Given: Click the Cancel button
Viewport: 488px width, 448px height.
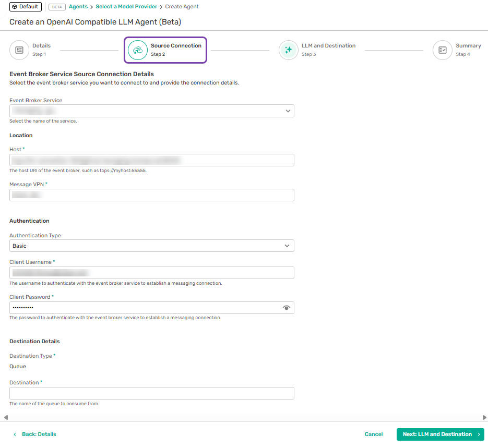Looking at the screenshot, I should coord(374,434).
